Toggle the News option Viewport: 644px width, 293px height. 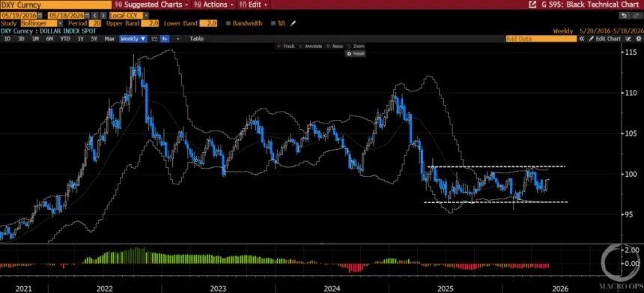click(335, 46)
